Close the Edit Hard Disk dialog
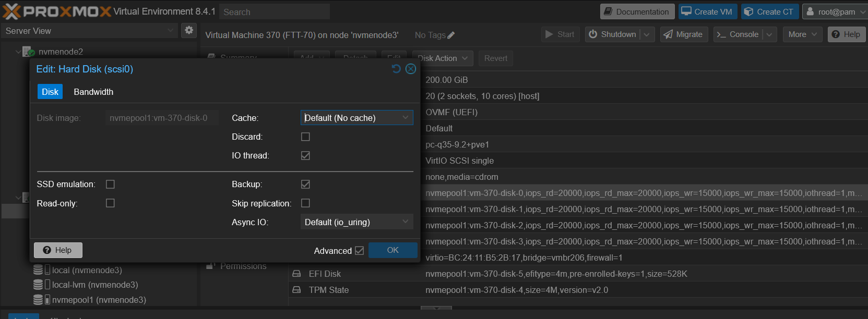The image size is (868, 319). click(411, 69)
